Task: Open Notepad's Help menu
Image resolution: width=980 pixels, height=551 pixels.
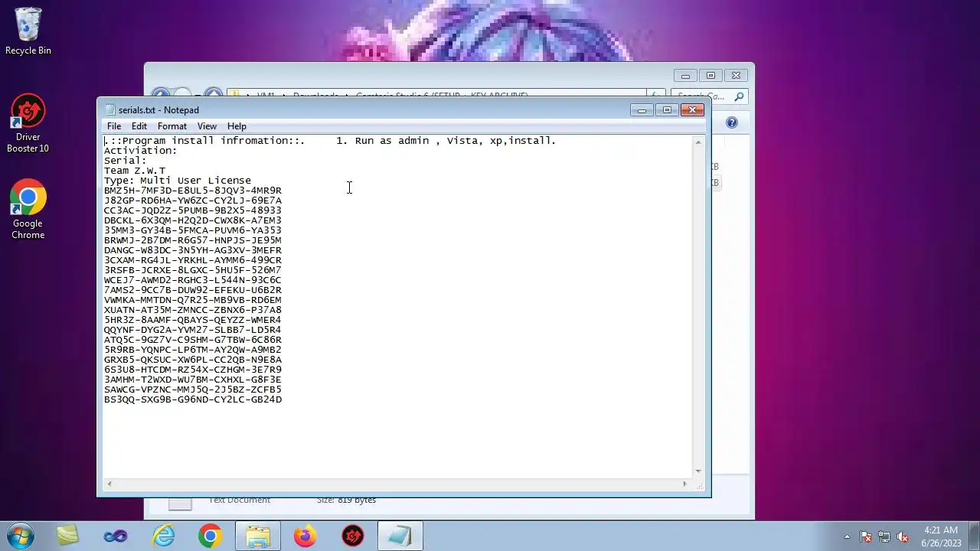Action: coord(237,126)
